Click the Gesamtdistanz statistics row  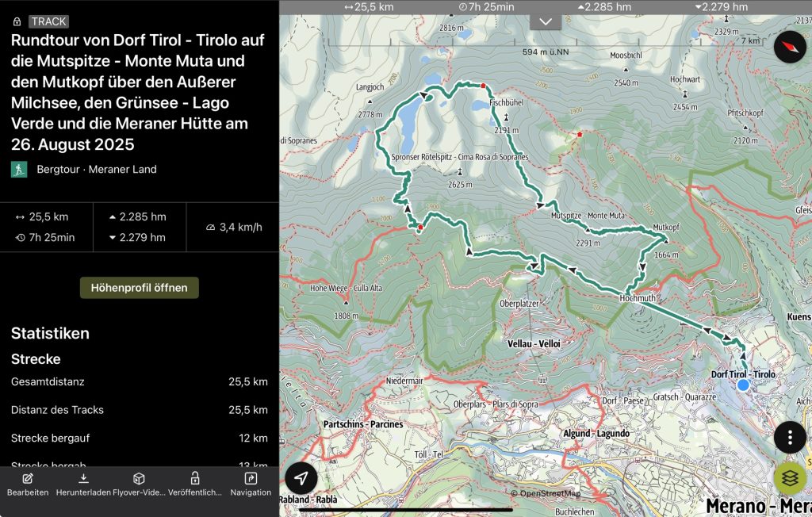click(140, 381)
